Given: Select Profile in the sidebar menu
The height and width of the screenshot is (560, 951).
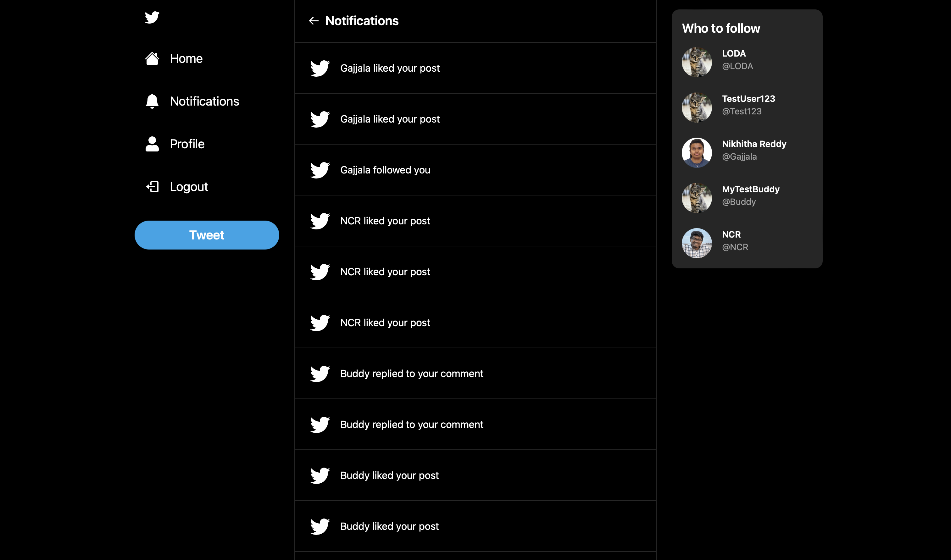Looking at the screenshot, I should pos(187,144).
